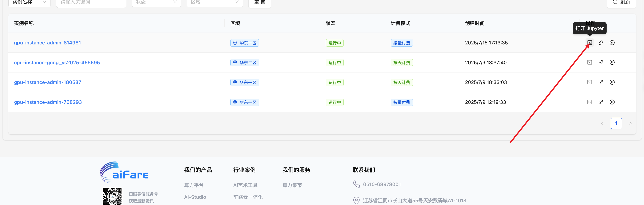Click the link icon for gpu-instance-admin-768293
The width and height of the screenshot is (644, 205).
[x=601, y=102]
